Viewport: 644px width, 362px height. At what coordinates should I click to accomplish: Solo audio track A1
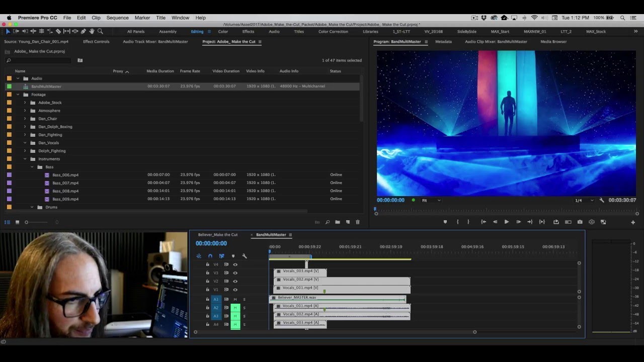245,299
